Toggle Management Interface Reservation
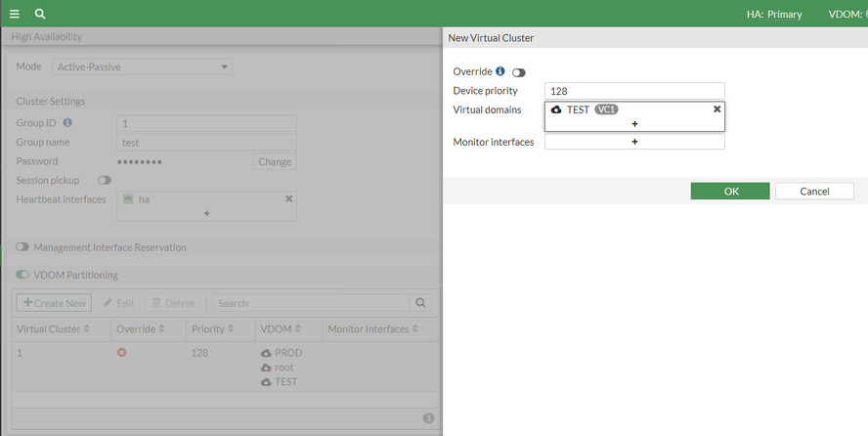868x436 pixels. pos(22,247)
